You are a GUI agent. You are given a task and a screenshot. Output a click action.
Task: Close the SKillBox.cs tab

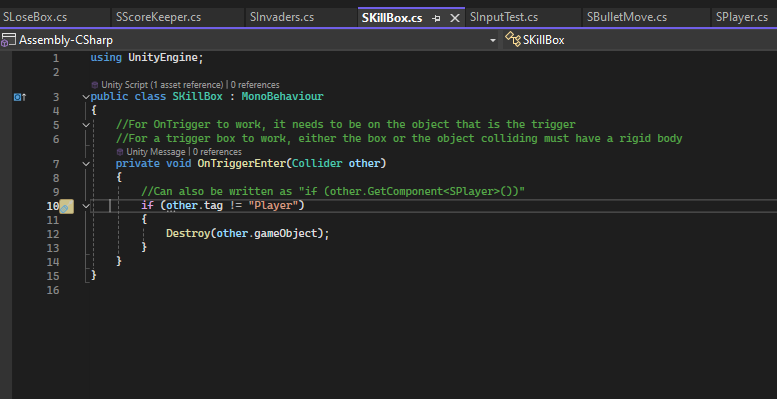[454, 18]
